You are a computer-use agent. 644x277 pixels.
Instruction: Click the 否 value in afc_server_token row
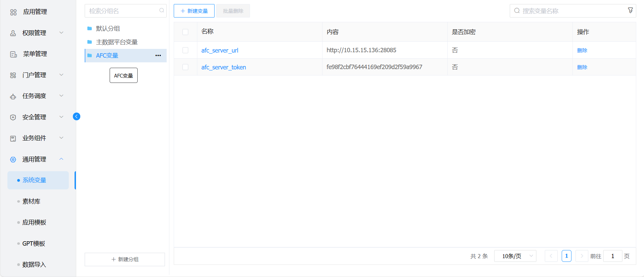455,67
